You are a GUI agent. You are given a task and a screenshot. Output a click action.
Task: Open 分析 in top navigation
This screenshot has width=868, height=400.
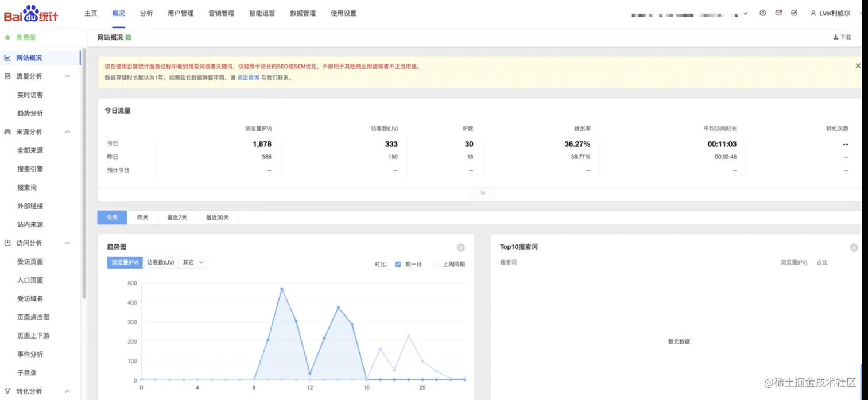(146, 13)
